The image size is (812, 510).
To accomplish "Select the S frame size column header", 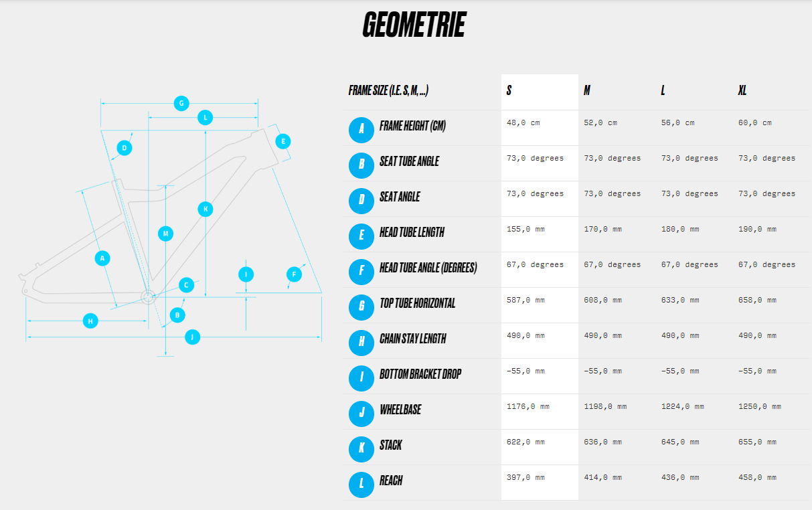I will (x=509, y=90).
